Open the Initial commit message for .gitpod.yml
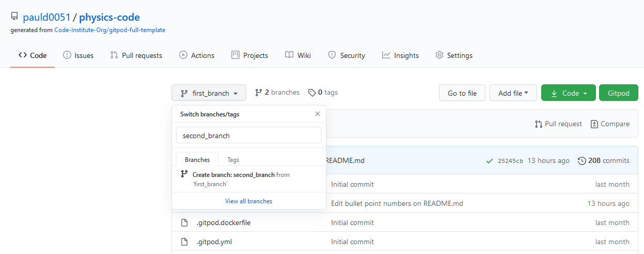Viewport: 644px width, 254px height. click(352, 242)
